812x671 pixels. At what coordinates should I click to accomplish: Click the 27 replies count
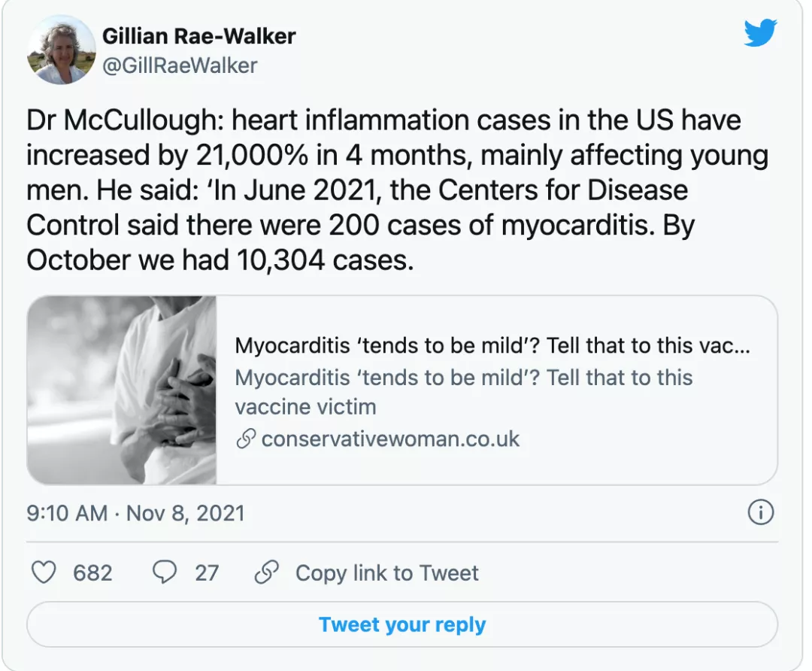(x=207, y=573)
